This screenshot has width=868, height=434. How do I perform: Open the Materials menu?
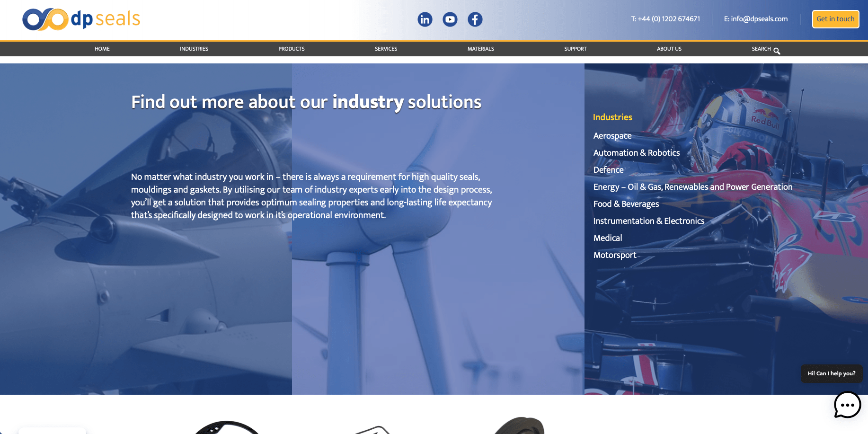click(480, 49)
